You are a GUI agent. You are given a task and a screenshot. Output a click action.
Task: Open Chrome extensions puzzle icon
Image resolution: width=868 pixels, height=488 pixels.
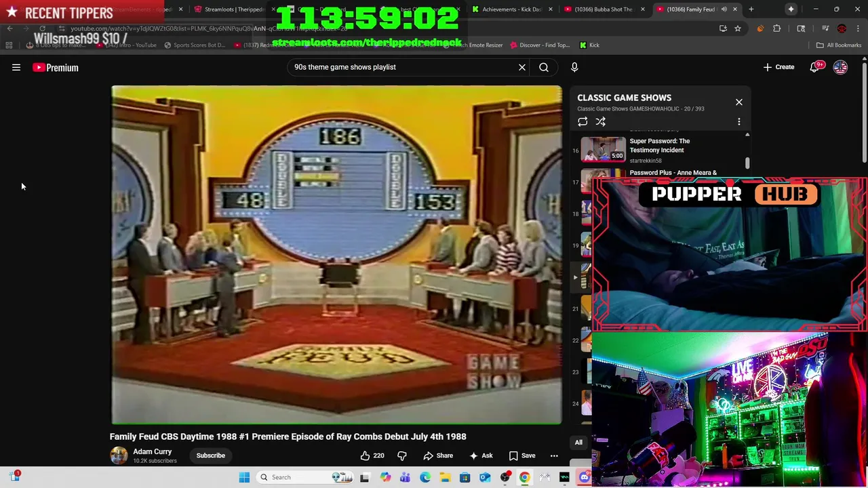[x=777, y=28]
